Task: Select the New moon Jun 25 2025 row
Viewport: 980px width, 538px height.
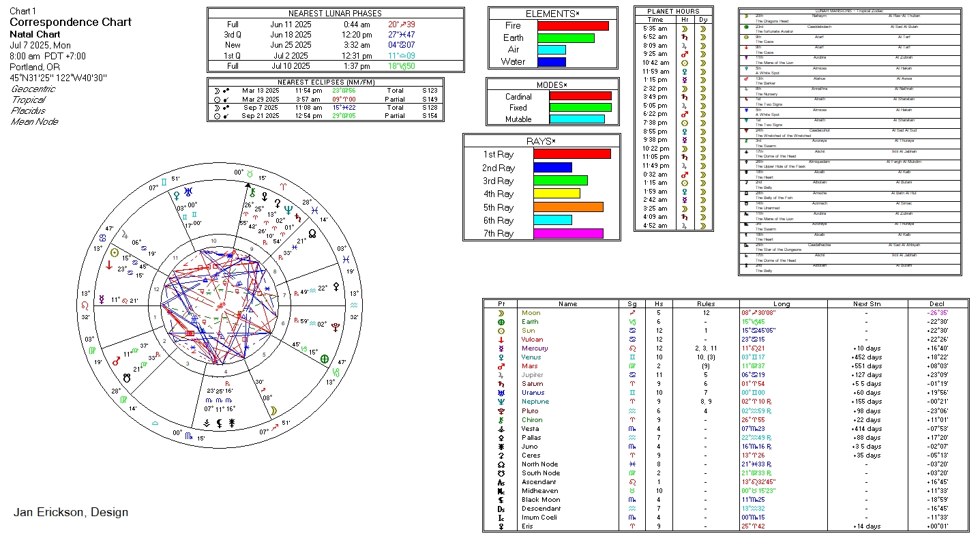Action: 335,45
